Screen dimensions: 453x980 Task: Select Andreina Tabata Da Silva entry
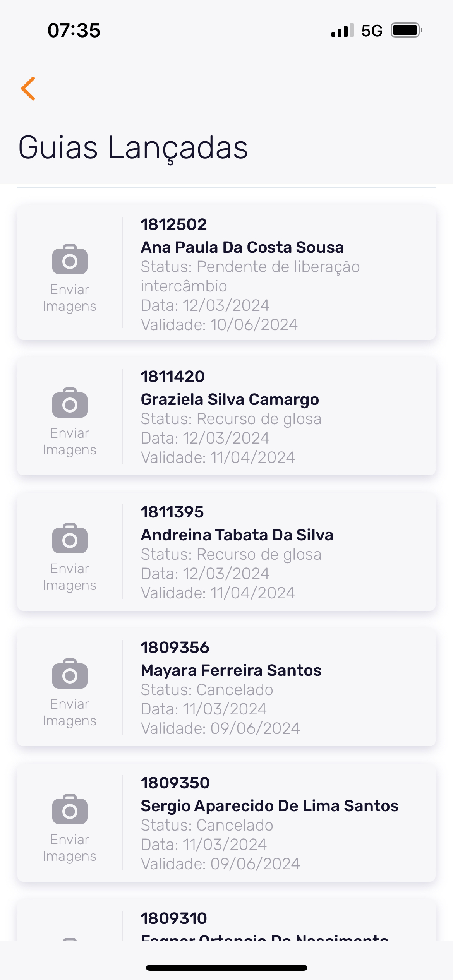(237, 535)
